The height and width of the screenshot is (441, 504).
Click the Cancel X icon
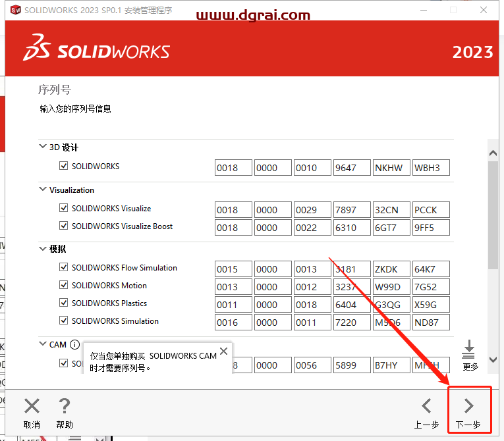[32, 405]
